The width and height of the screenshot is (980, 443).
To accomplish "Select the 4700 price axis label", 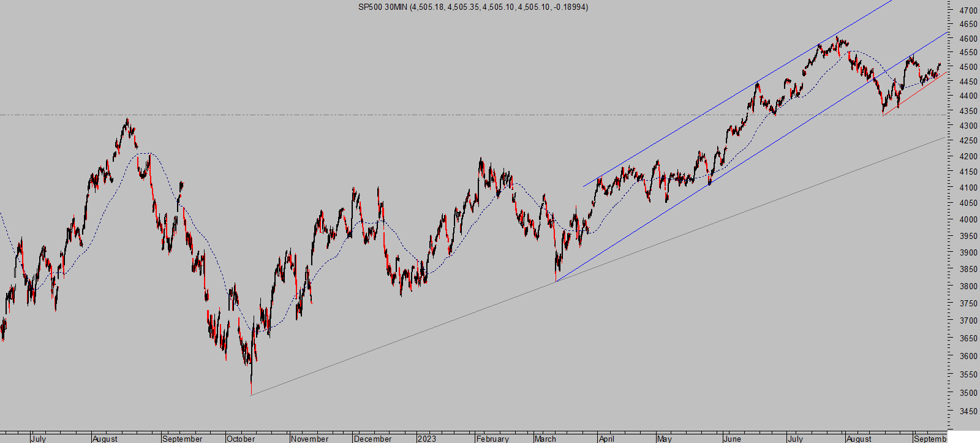I will point(968,10).
